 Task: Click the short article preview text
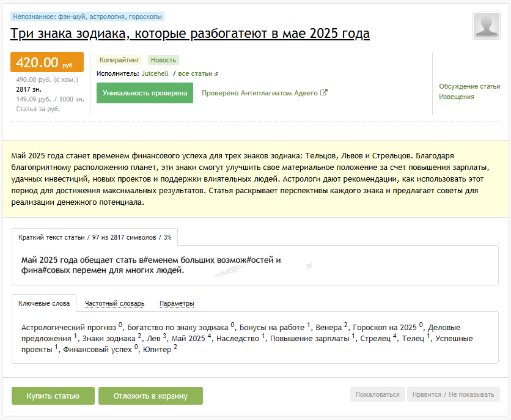(151, 265)
